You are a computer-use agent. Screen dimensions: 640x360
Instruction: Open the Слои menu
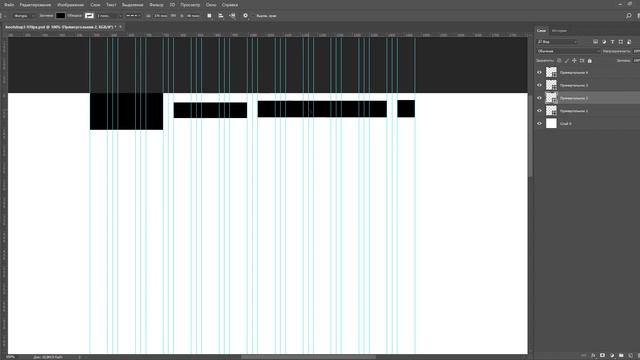(95, 5)
